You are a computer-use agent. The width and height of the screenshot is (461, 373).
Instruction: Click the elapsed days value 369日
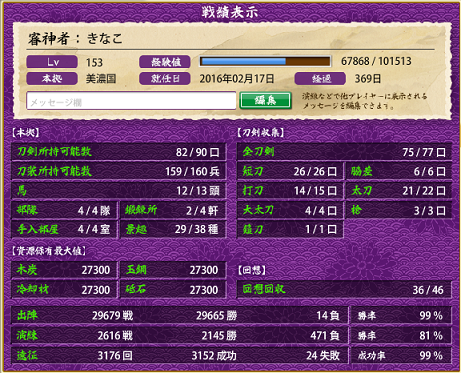click(368, 79)
